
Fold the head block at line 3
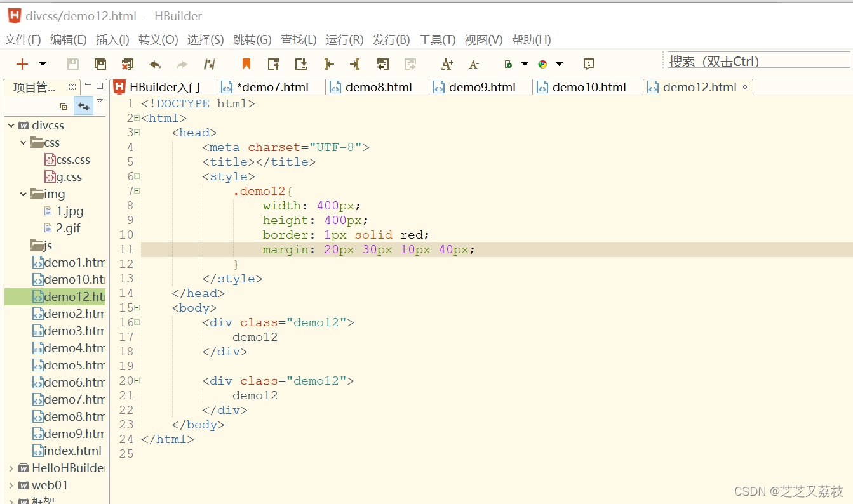pyautogui.click(x=137, y=133)
